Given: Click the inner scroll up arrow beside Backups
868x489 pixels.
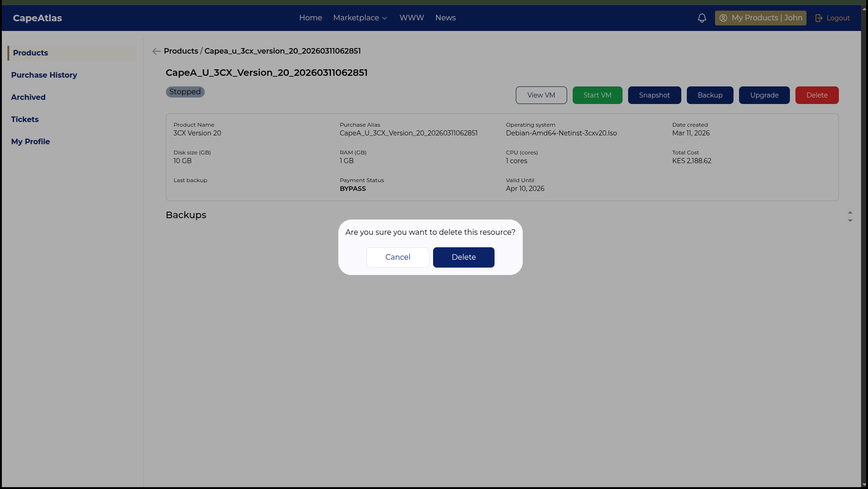Looking at the screenshot, I should pyautogui.click(x=850, y=213).
